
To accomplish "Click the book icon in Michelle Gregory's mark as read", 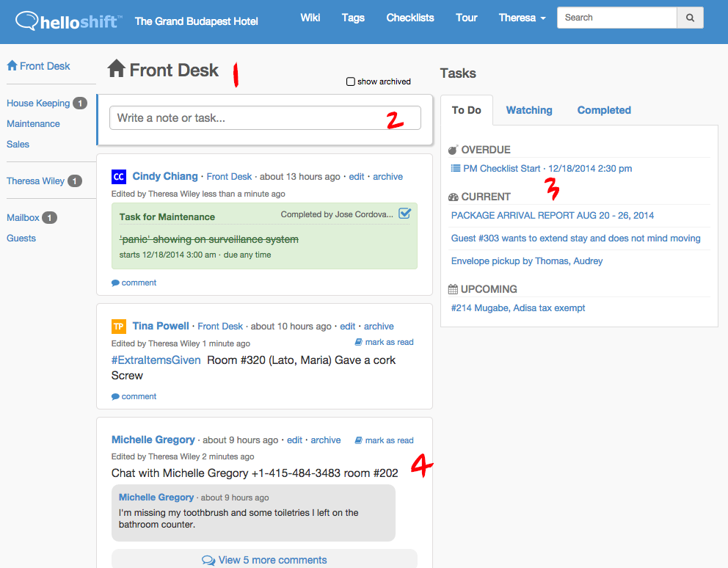I will coord(358,440).
